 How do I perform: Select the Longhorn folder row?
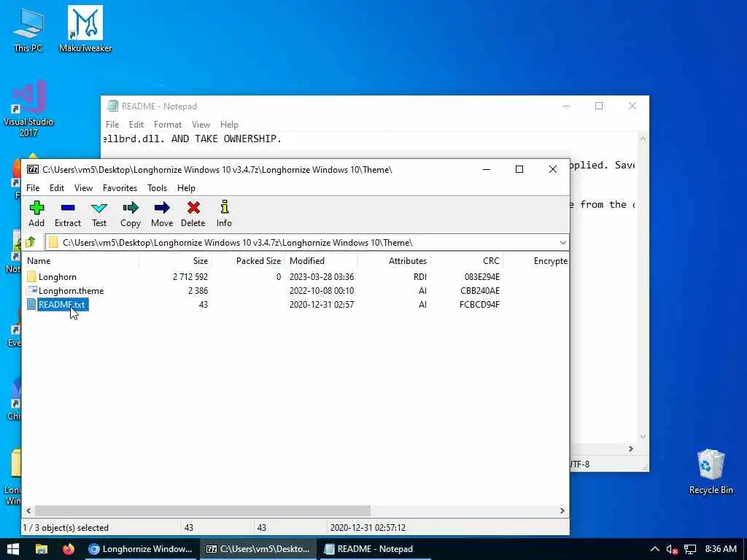point(295,276)
